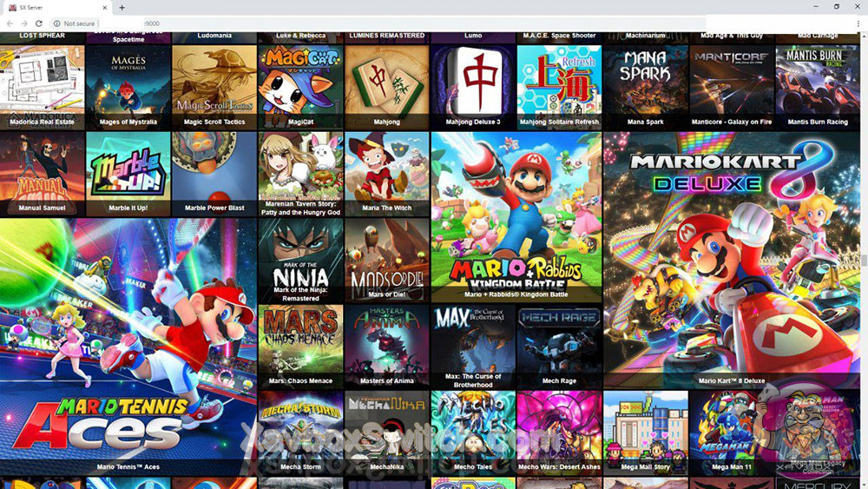Click the browser forward arrow
The height and width of the screenshot is (489, 868).
click(24, 23)
